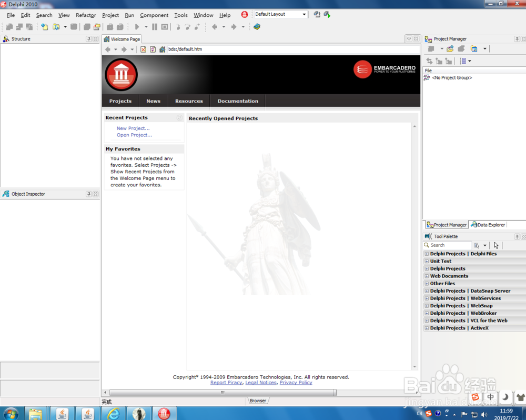The width and height of the screenshot is (526, 420).
Task: Open the News section on Welcome Page
Action: [153, 101]
